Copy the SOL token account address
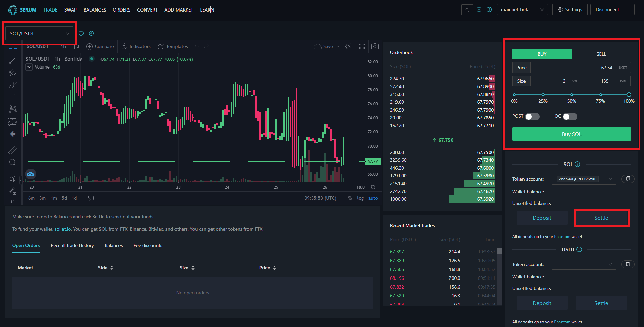The image size is (644, 327). pyautogui.click(x=628, y=179)
